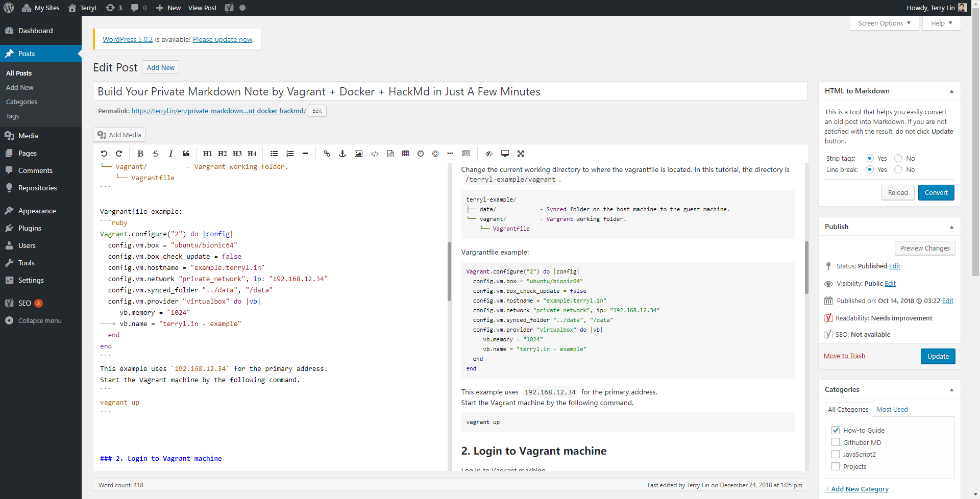The image size is (980, 499).
Task: Open the Screen Options dropdown
Action: (884, 23)
